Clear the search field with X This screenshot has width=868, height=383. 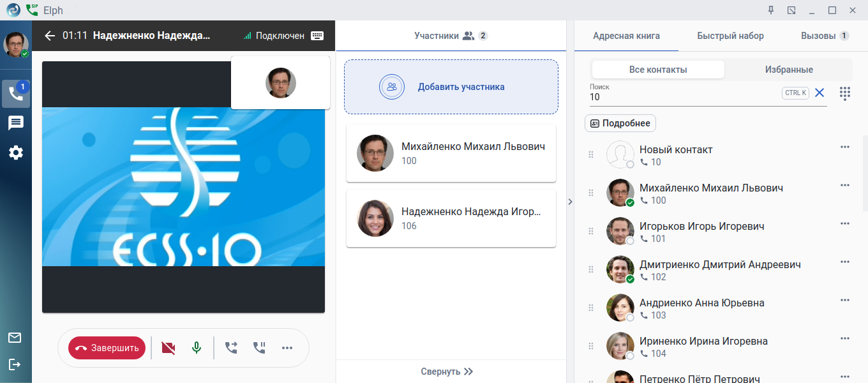[x=819, y=93]
